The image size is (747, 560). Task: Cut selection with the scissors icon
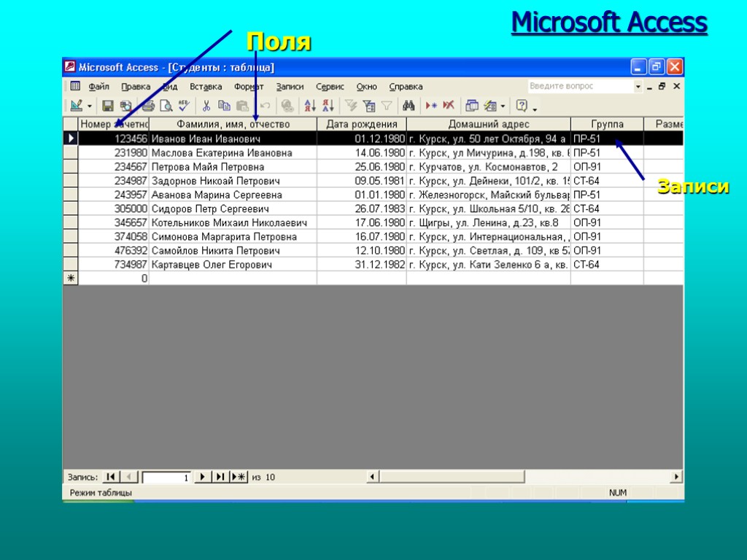[206, 106]
